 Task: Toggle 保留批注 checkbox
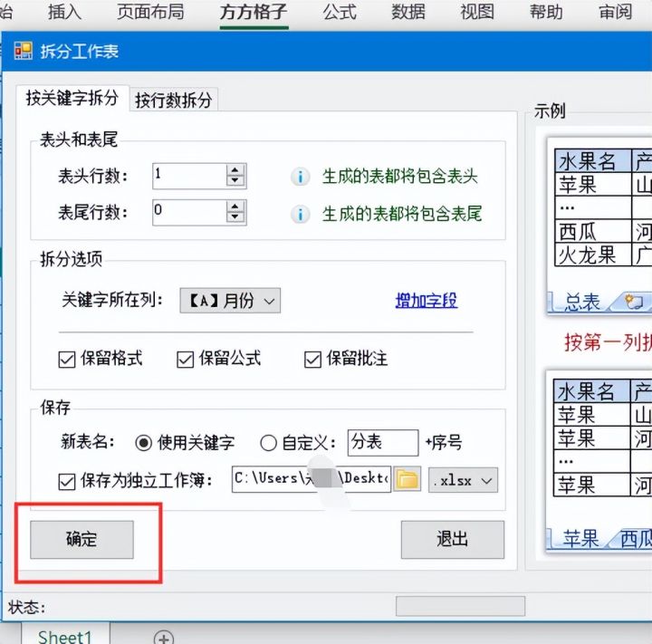(312, 360)
